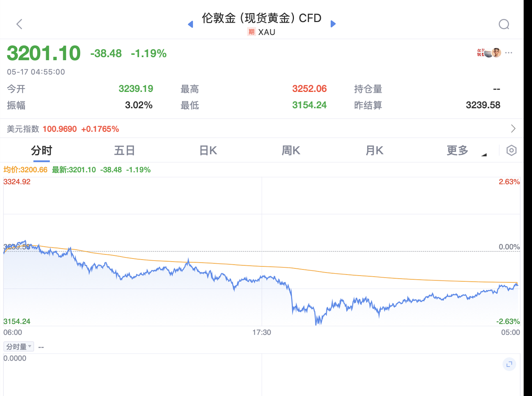Click the user avatars icon cluster

[489, 53]
